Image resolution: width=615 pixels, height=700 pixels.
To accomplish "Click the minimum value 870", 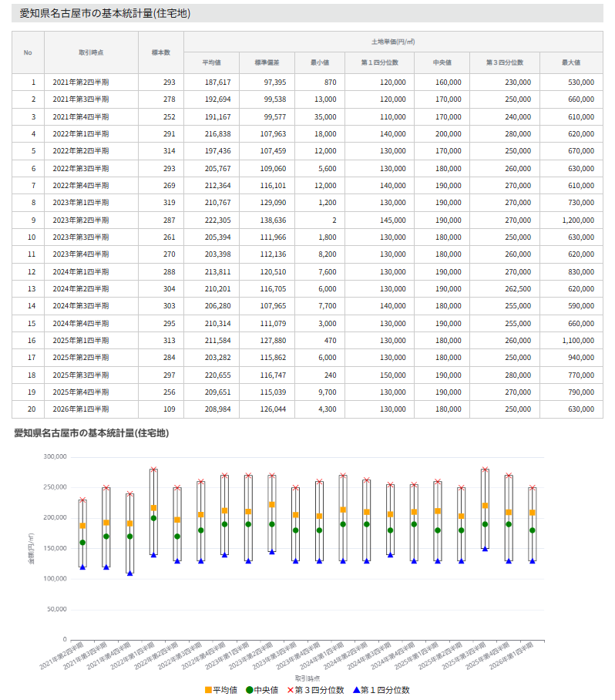I will click(331, 82).
